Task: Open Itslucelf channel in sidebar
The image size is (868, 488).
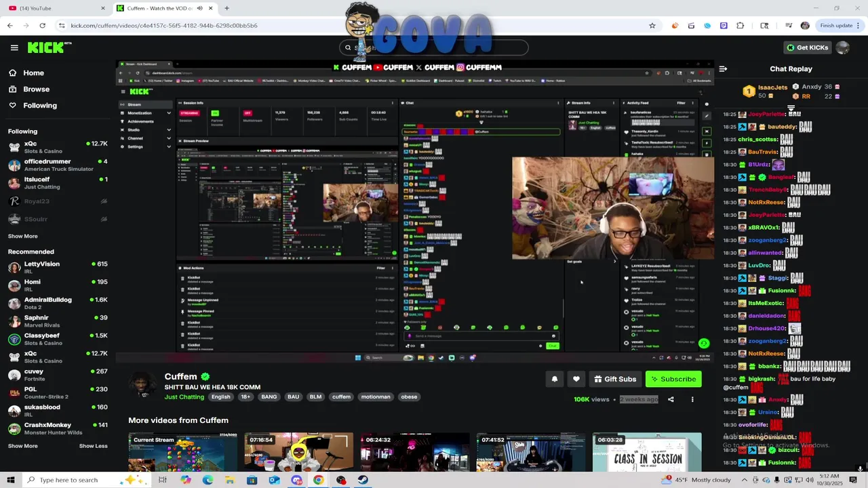Action: pyautogui.click(x=58, y=183)
